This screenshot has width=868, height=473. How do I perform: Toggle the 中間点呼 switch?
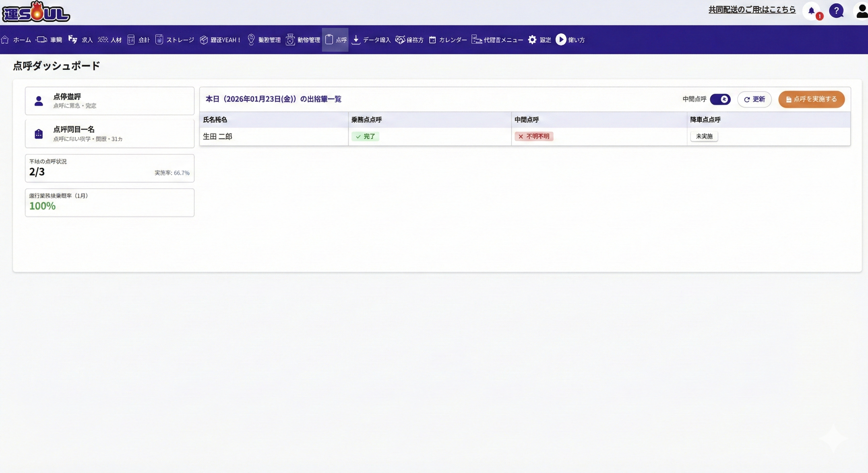(720, 99)
